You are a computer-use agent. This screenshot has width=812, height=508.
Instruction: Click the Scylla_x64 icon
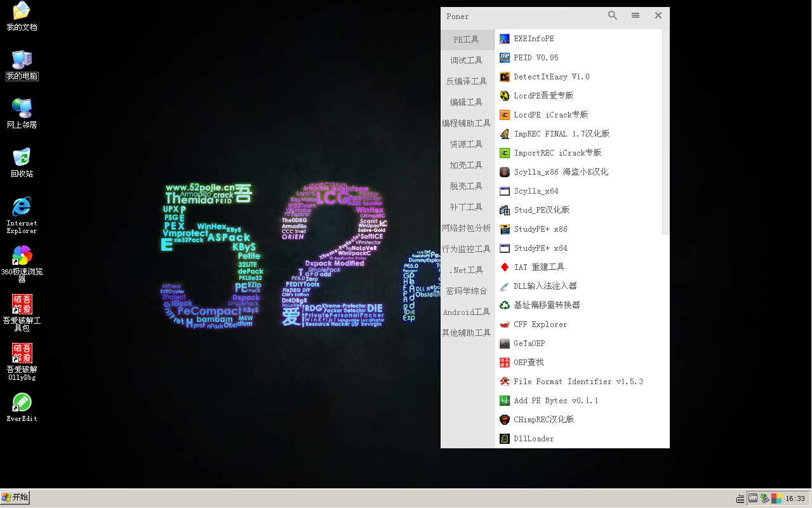505,191
